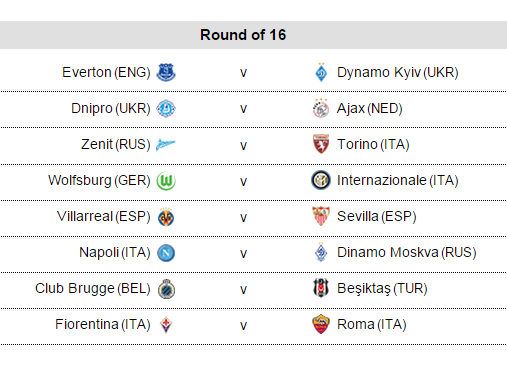
Task: Click the Wolfsburg green W logo
Action: tap(166, 181)
